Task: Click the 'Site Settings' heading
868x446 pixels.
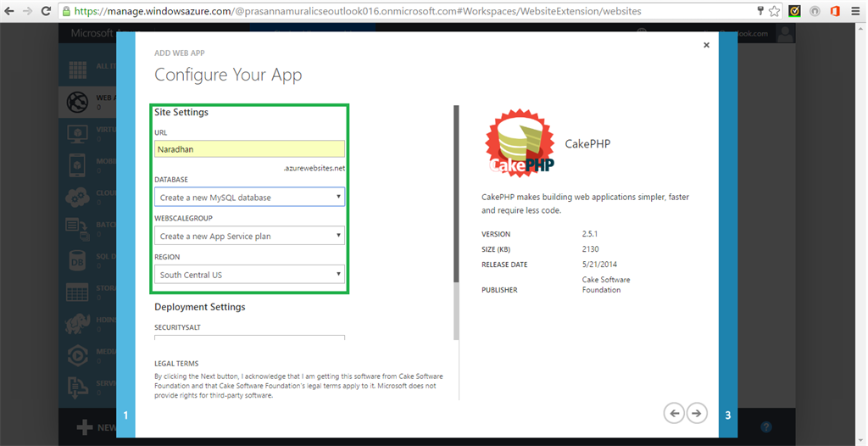Action: click(181, 112)
